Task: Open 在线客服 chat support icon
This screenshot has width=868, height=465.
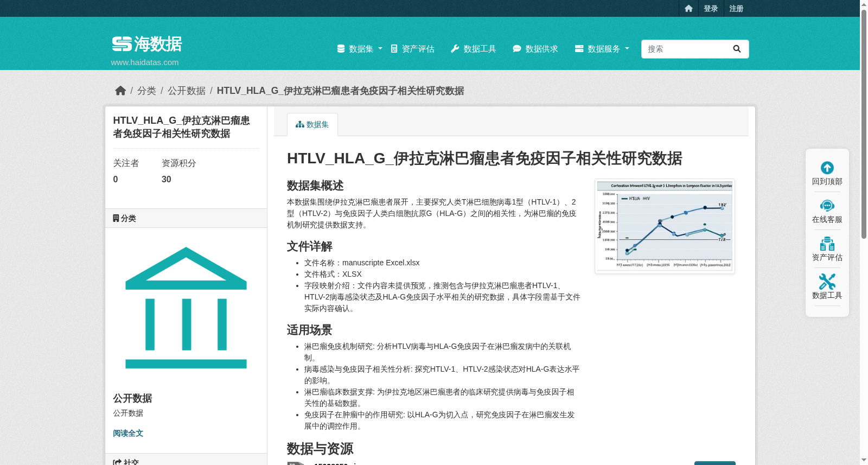Action: tap(827, 206)
